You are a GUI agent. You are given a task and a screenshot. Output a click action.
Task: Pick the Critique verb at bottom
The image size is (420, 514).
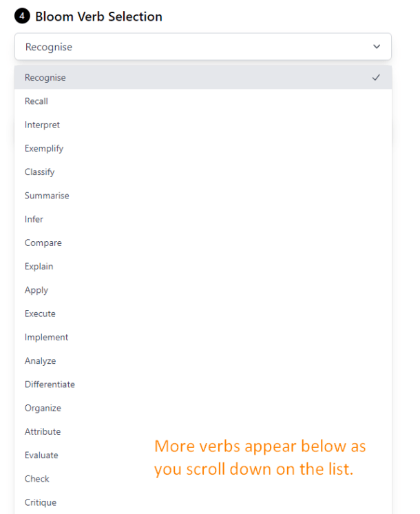pyautogui.click(x=40, y=502)
